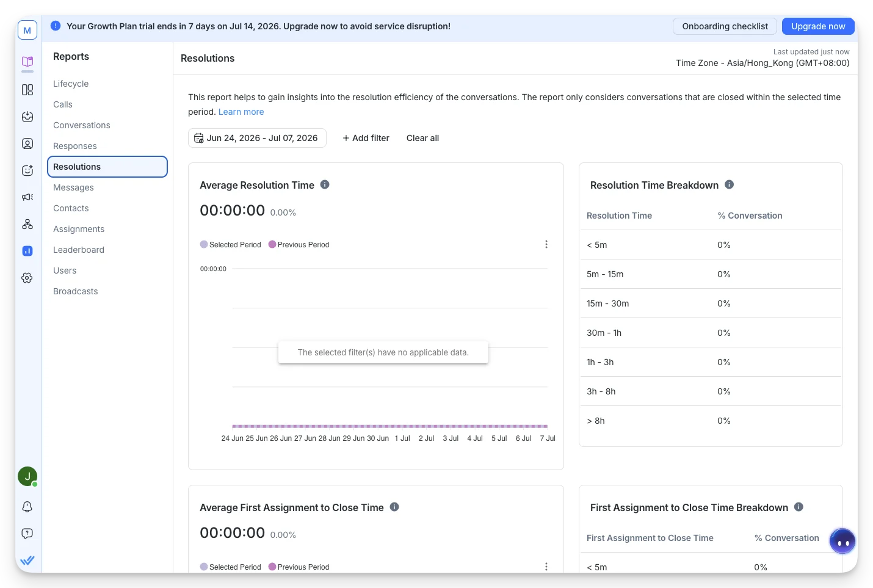This screenshot has width=873, height=588.
Task: Toggle Previous Period legend in Resolution chart
Action: (x=299, y=245)
